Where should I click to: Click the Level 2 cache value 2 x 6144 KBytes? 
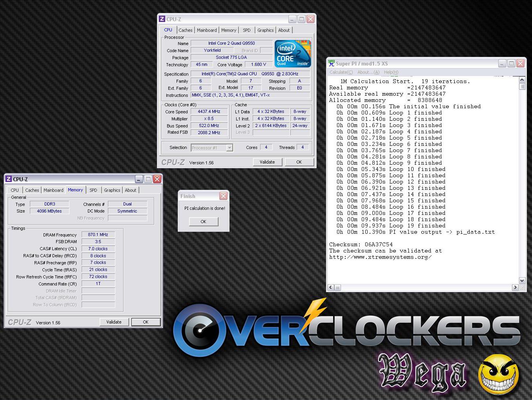(271, 125)
